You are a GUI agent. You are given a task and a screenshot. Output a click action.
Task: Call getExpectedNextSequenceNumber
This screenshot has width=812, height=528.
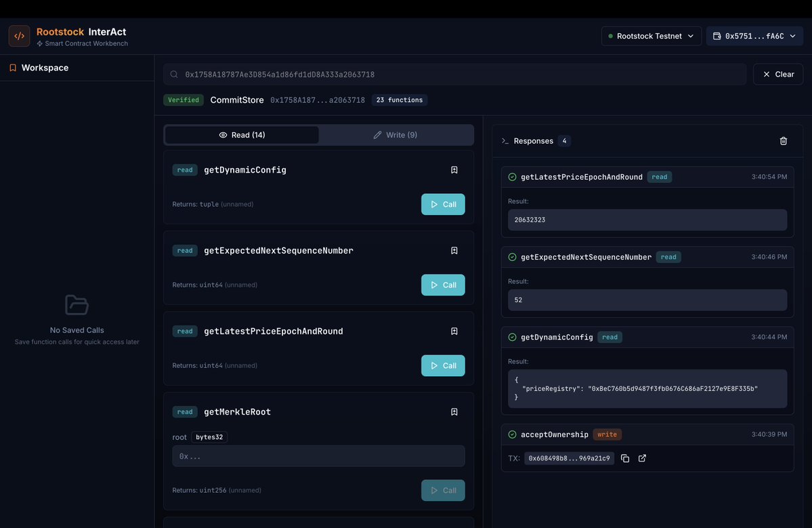[443, 285]
